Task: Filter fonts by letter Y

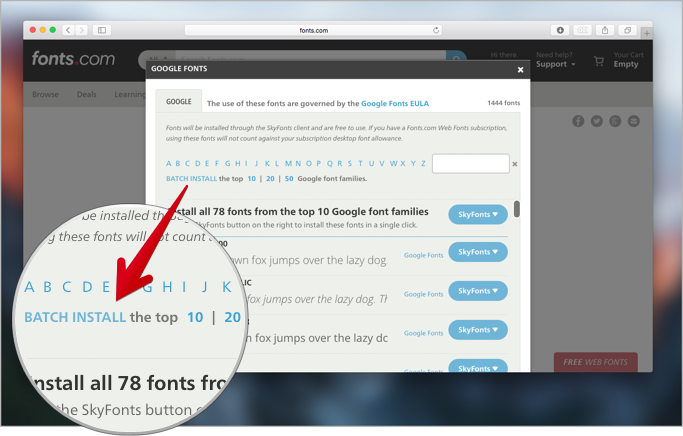Action: click(413, 164)
